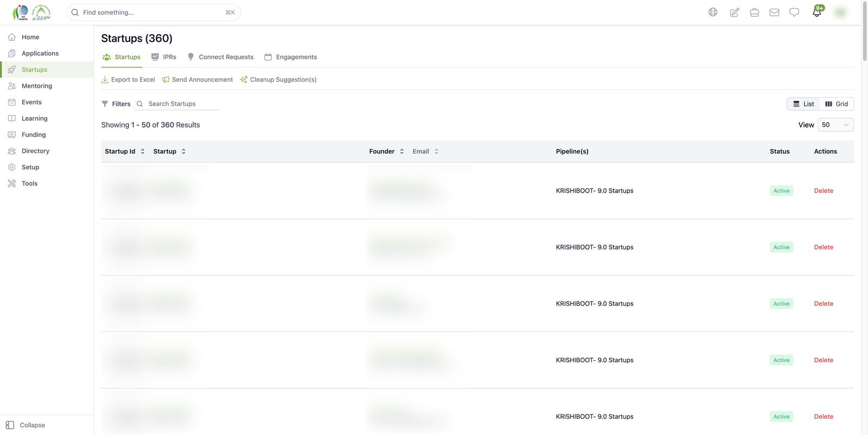Click the Filters funnel icon
This screenshot has width=868, height=435.
point(105,104)
